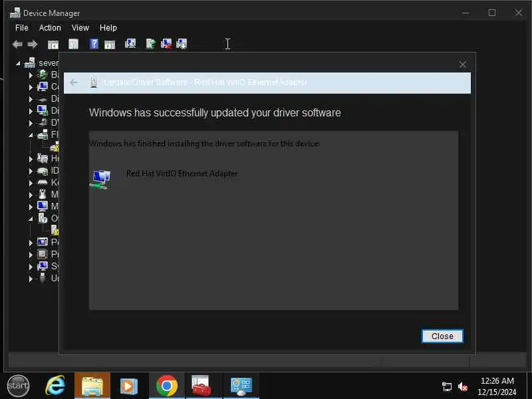This screenshot has height=399, width=532.
Task: Click the Close button in the dialog
Action: pyautogui.click(x=442, y=336)
